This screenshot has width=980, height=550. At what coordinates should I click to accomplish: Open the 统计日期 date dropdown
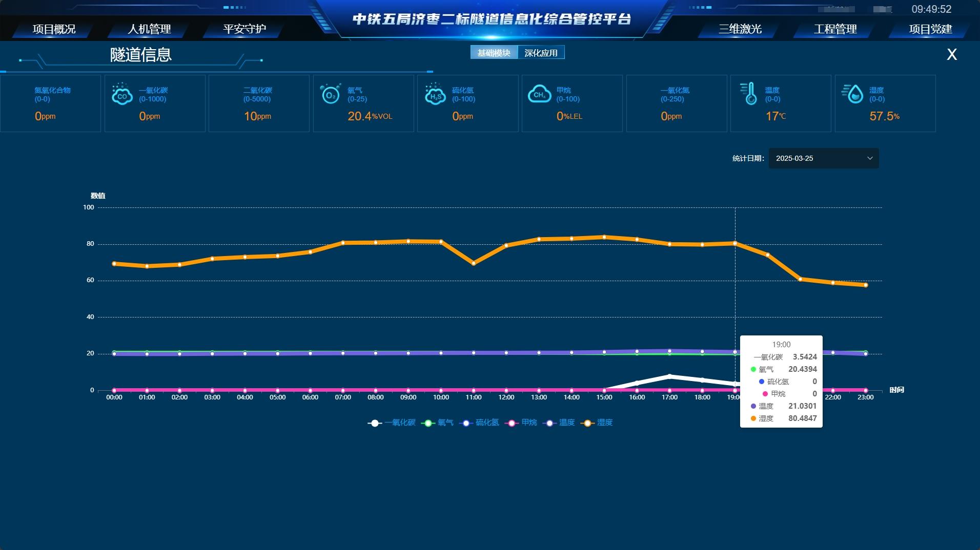pos(824,158)
